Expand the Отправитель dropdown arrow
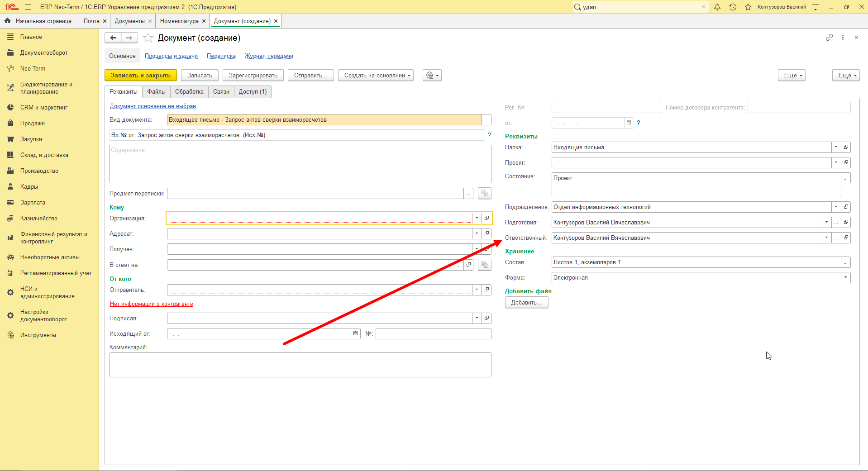This screenshot has width=868, height=471. 477,290
